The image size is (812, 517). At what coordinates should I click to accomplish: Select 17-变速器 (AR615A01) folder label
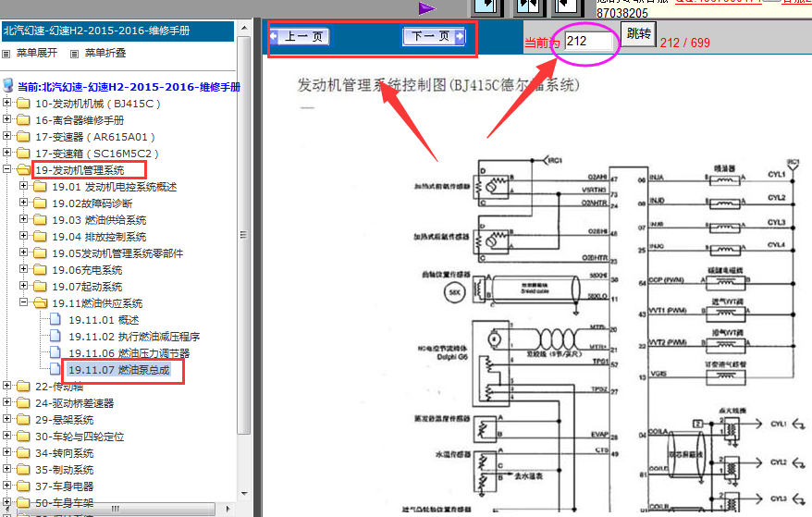[x=94, y=137]
